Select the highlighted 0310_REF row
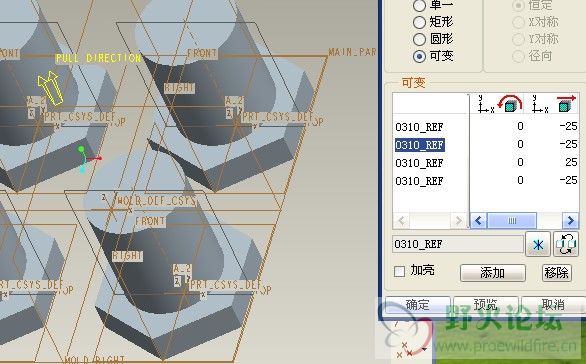The image size is (586, 364). coord(420,145)
